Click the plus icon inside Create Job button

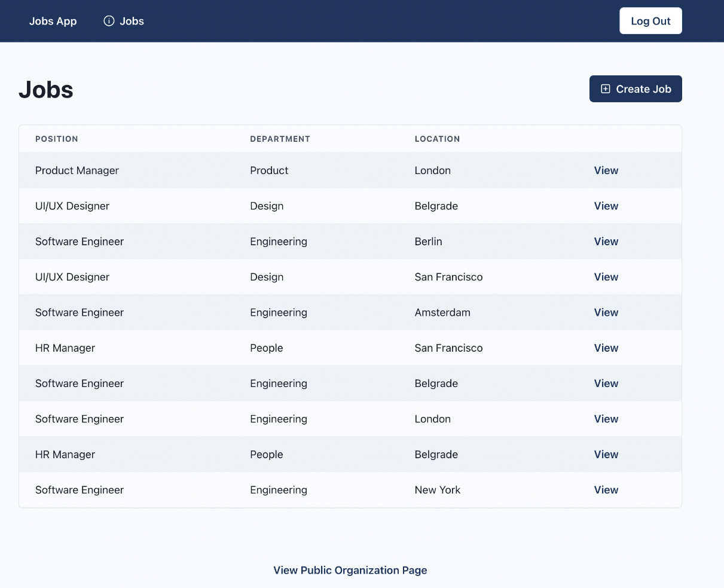[x=606, y=88]
